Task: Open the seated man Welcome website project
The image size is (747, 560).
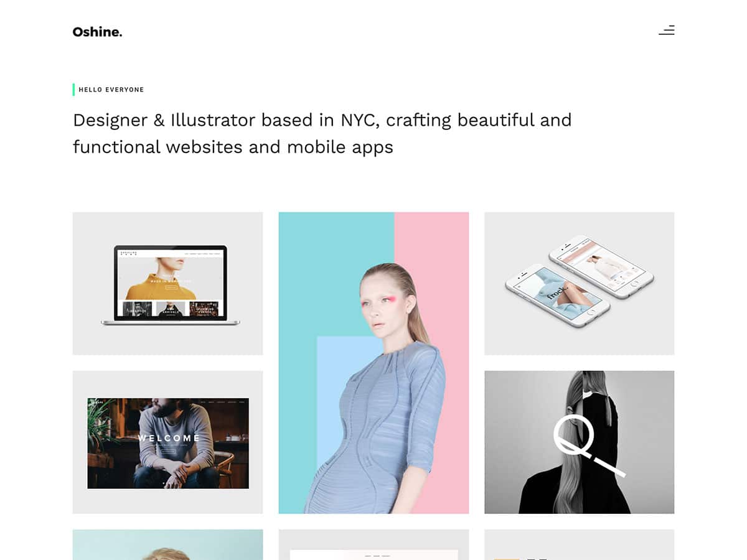Action: (x=167, y=442)
